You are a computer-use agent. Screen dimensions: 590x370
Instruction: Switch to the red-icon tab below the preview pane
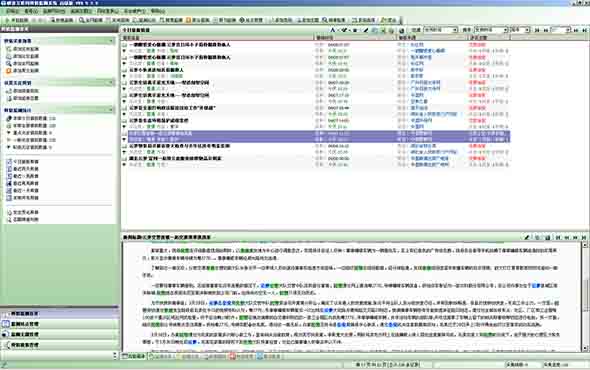[x=242, y=356]
